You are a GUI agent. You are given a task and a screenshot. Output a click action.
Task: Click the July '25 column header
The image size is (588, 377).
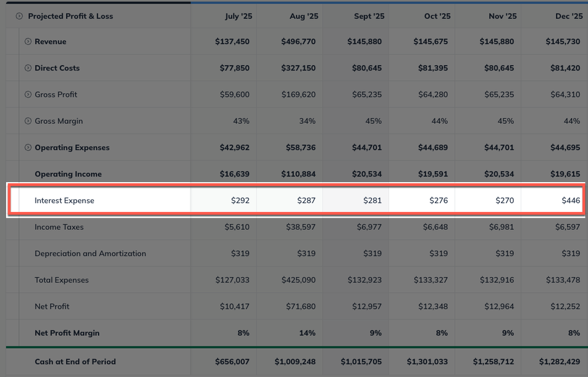click(238, 16)
